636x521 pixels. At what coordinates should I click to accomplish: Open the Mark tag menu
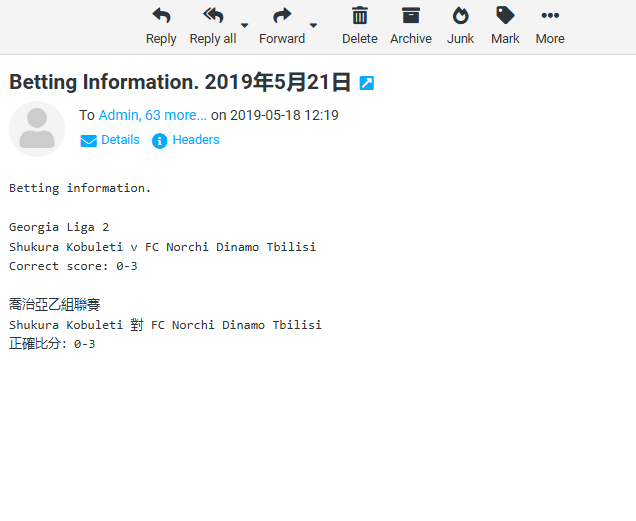coord(505,26)
